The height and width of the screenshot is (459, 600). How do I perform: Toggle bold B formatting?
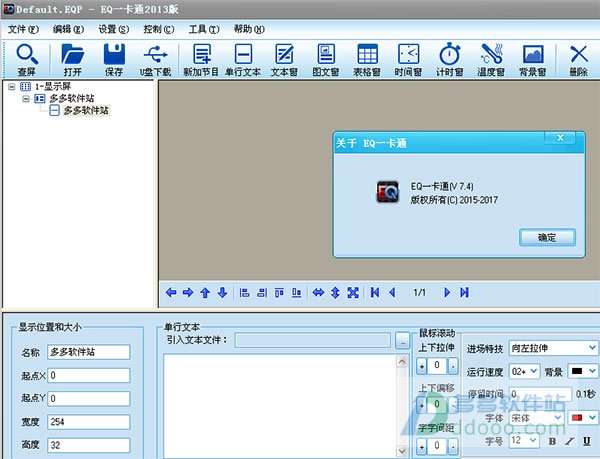[x=552, y=441]
